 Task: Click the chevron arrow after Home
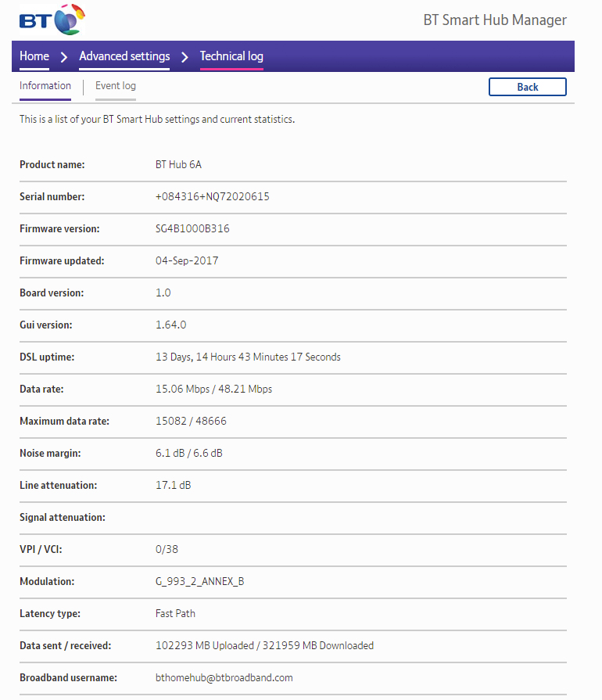(x=64, y=57)
